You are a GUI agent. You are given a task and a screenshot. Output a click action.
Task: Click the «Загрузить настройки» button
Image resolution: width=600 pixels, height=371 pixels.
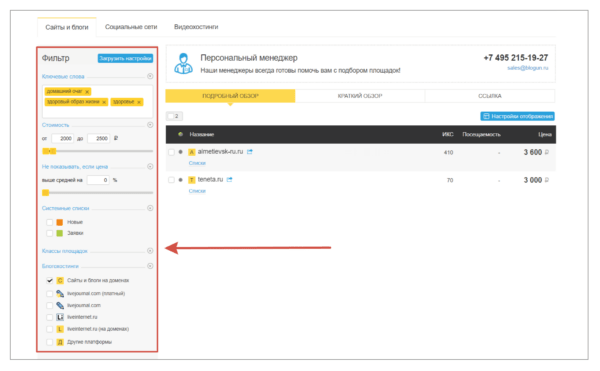tap(125, 59)
